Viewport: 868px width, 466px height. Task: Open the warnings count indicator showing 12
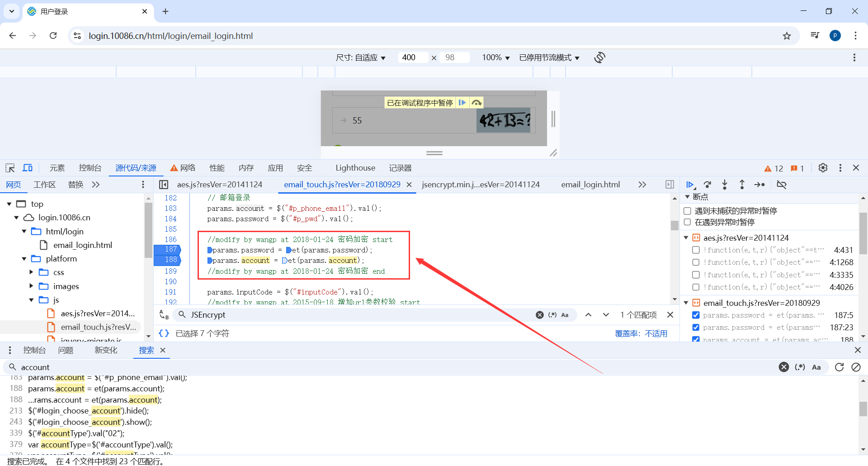click(x=774, y=168)
